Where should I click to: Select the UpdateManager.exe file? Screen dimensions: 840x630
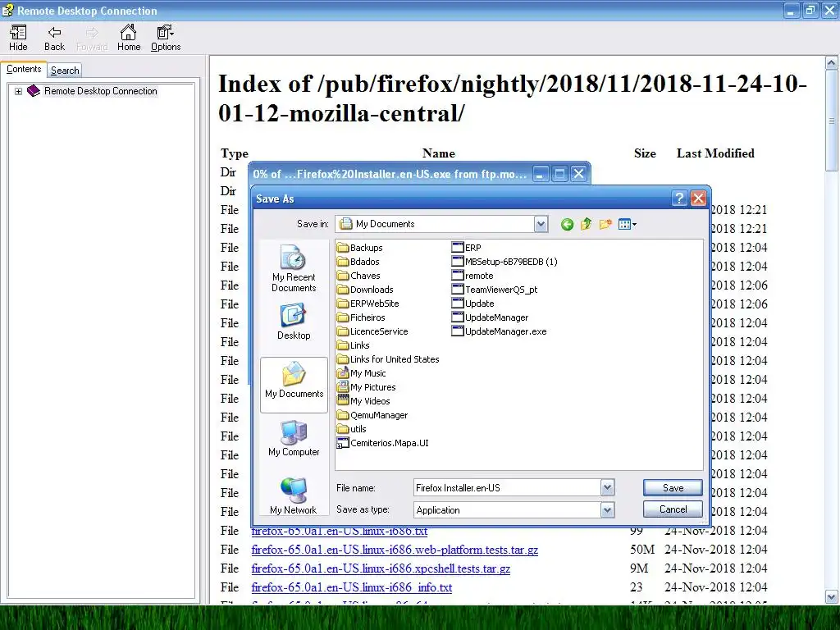click(x=499, y=331)
